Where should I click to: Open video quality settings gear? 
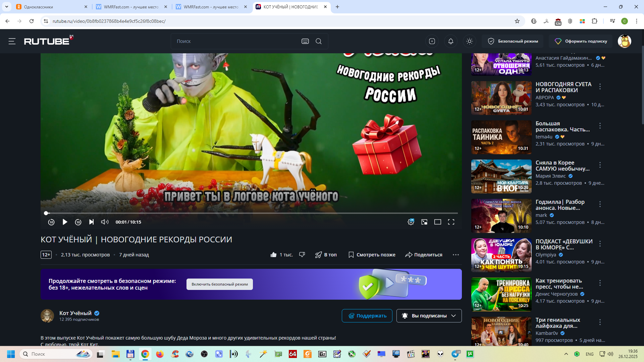pyautogui.click(x=411, y=222)
